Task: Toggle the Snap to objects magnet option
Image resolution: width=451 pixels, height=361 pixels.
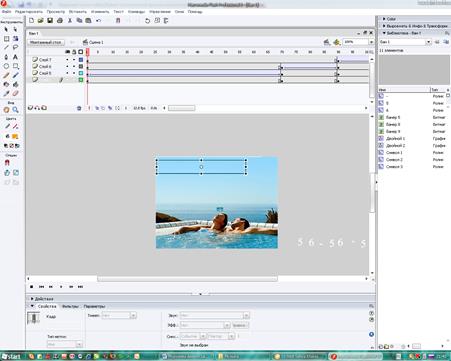Action: [7, 163]
